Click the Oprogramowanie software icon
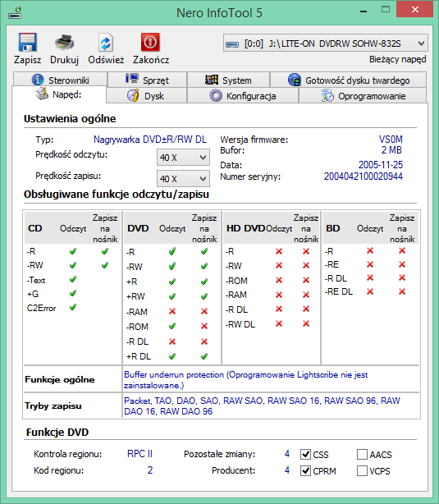 (327, 95)
